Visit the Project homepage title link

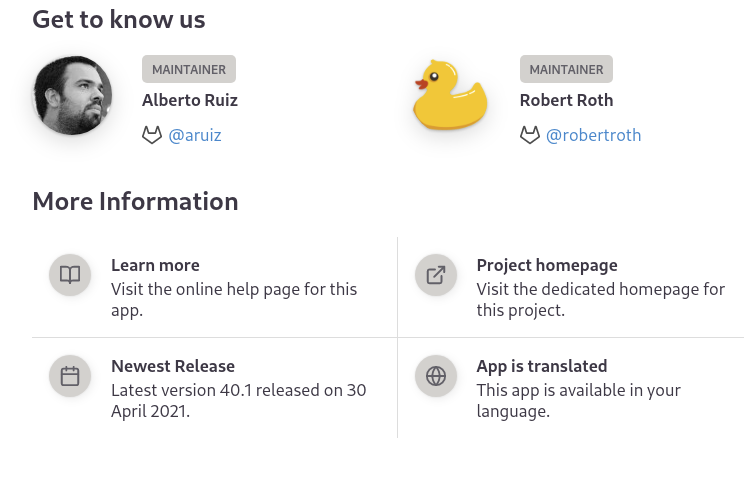(547, 265)
